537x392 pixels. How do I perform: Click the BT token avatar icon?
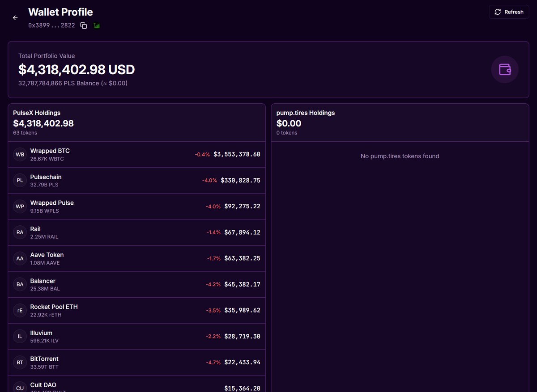coord(20,362)
